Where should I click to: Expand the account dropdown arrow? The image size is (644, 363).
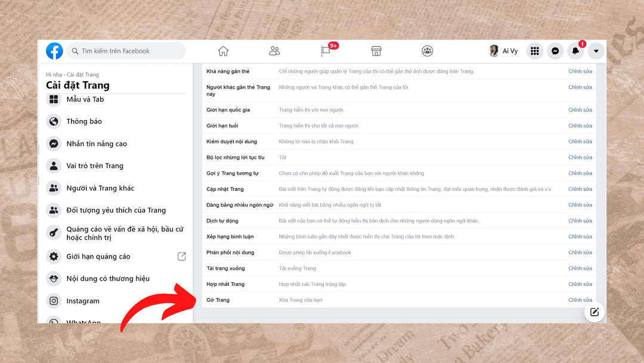point(596,51)
